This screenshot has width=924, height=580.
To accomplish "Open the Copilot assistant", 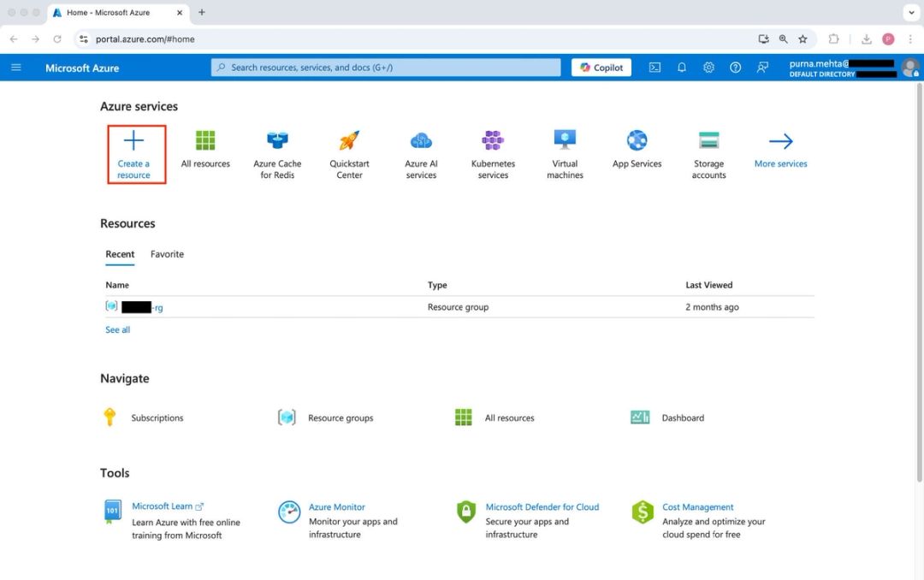I will coord(601,67).
